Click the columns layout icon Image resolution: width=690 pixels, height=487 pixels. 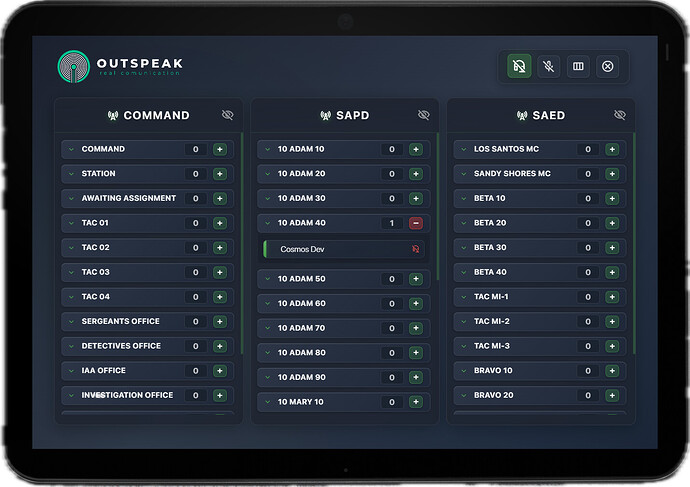tap(578, 66)
